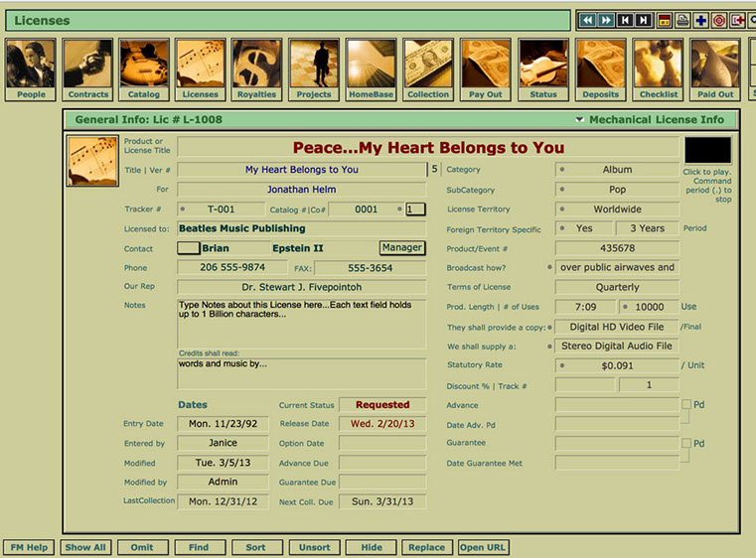Click the Credits shall read field
This screenshot has height=558, width=756.
tap(301, 373)
